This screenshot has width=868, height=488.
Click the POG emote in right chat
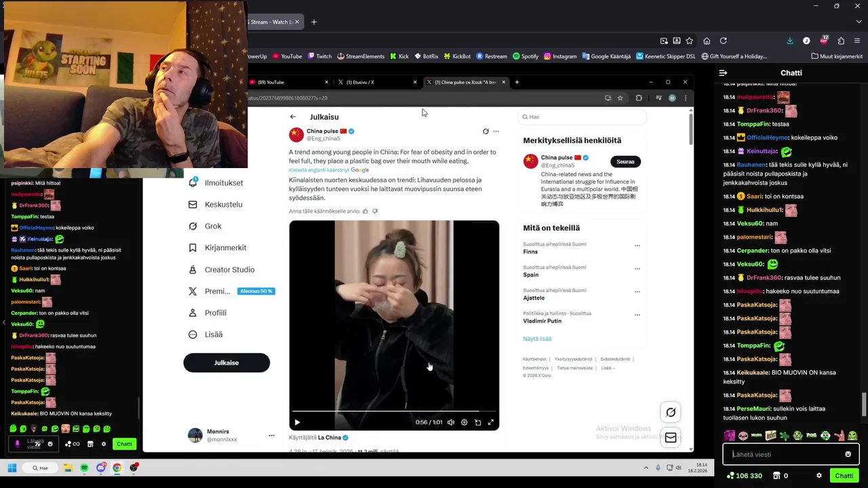point(812,436)
